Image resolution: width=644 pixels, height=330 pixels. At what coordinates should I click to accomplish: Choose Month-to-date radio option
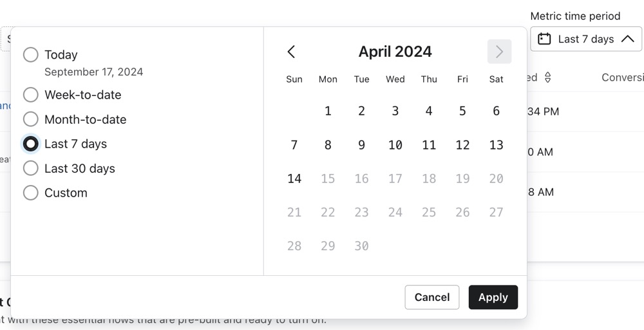pos(31,119)
